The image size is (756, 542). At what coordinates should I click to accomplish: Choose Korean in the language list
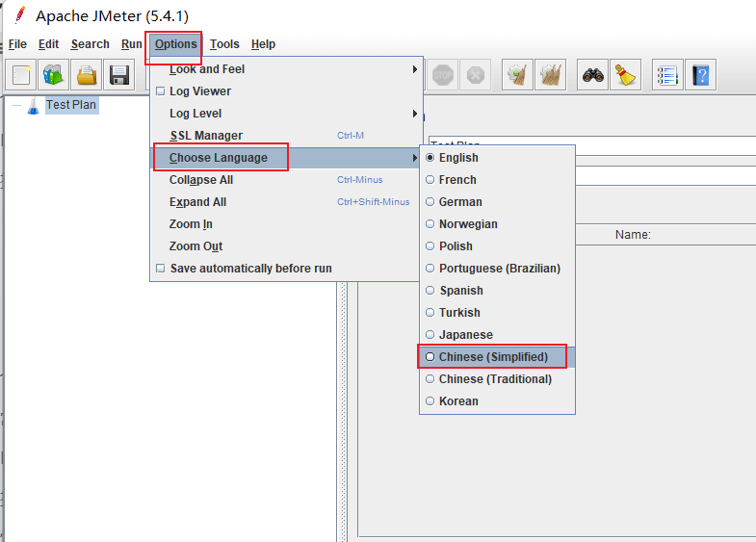[x=497, y=401]
